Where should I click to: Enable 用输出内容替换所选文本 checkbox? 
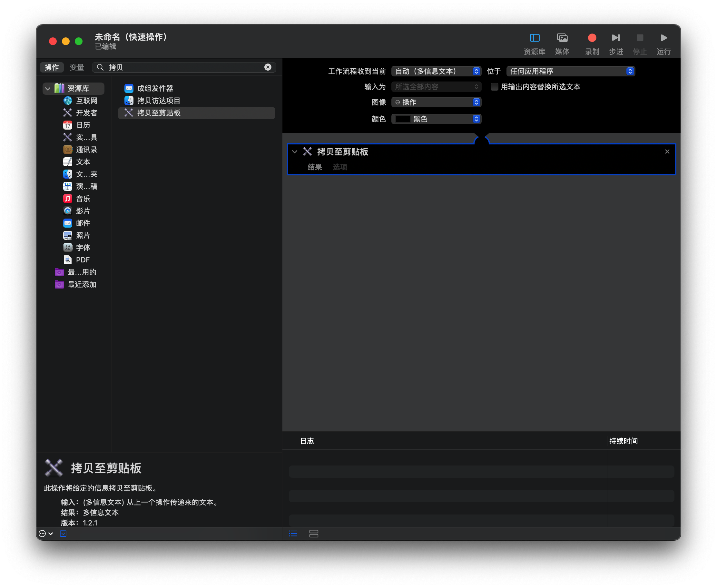(x=494, y=87)
